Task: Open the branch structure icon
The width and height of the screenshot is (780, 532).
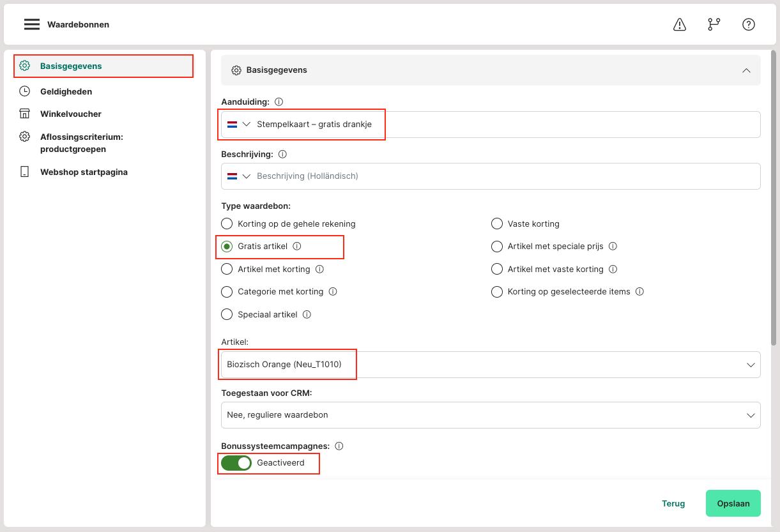Action: click(714, 24)
